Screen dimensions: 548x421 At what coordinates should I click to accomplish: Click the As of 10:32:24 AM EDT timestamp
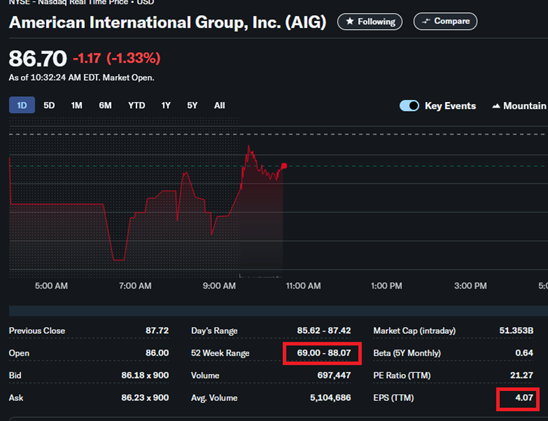(81, 78)
